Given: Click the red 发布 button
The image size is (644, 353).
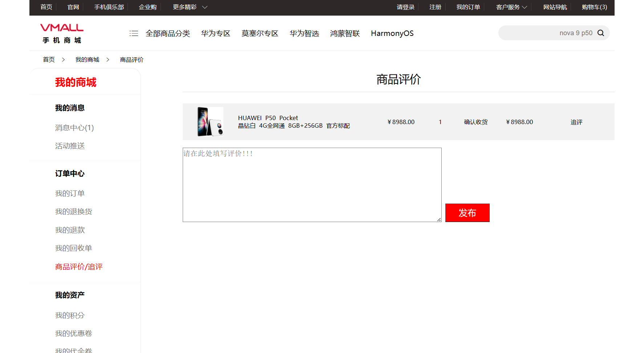Looking at the screenshot, I should pos(467,213).
